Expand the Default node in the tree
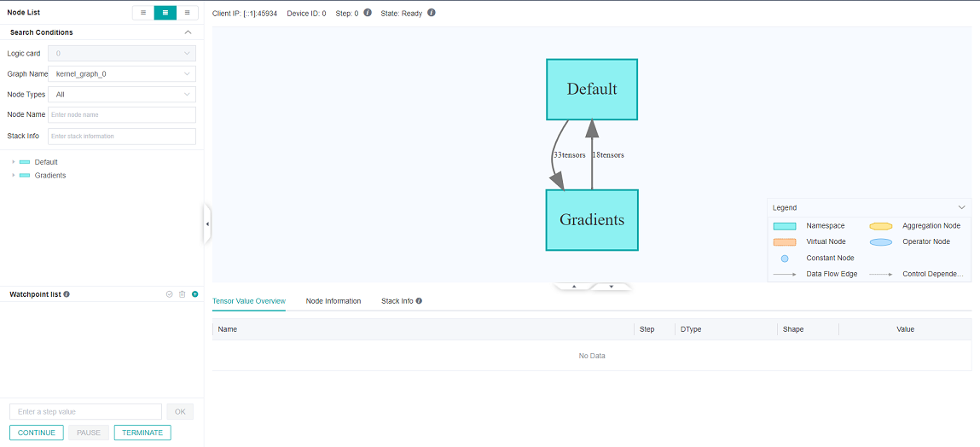Screen dimensions: 980x447 (x=14, y=162)
